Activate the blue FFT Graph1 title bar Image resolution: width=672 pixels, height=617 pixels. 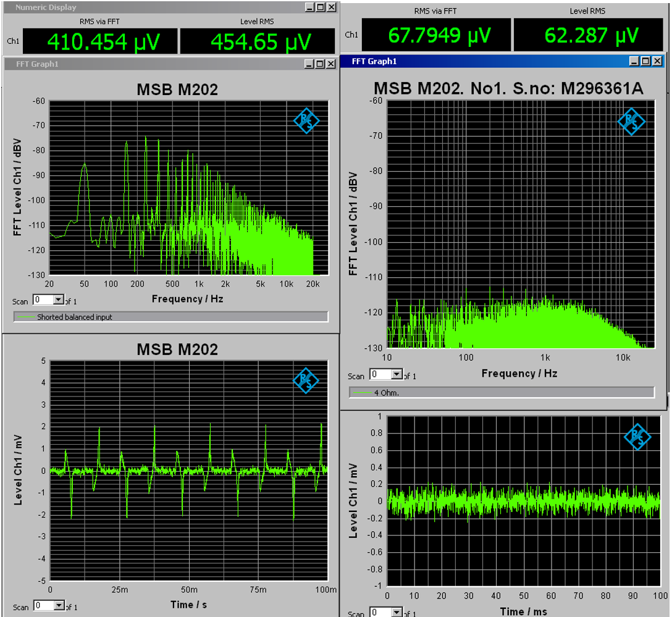(x=482, y=61)
